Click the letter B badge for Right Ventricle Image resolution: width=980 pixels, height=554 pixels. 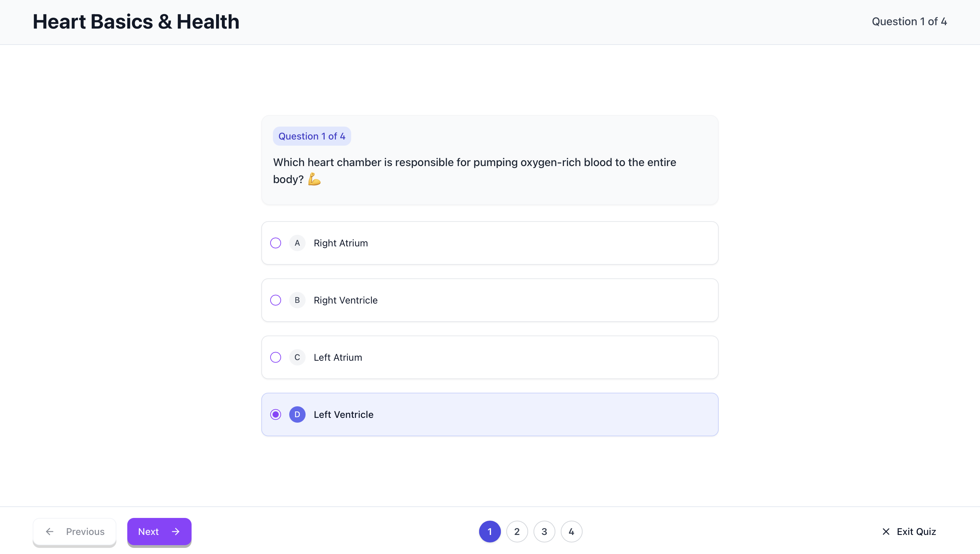coord(297,300)
